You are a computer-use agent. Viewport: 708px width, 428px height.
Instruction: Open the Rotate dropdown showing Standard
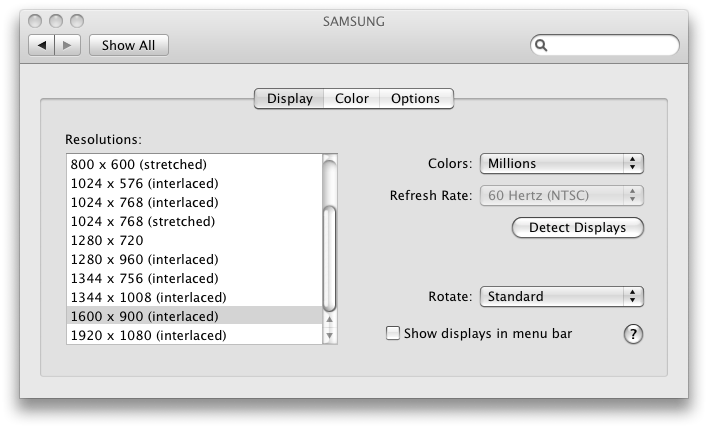pyautogui.click(x=562, y=297)
